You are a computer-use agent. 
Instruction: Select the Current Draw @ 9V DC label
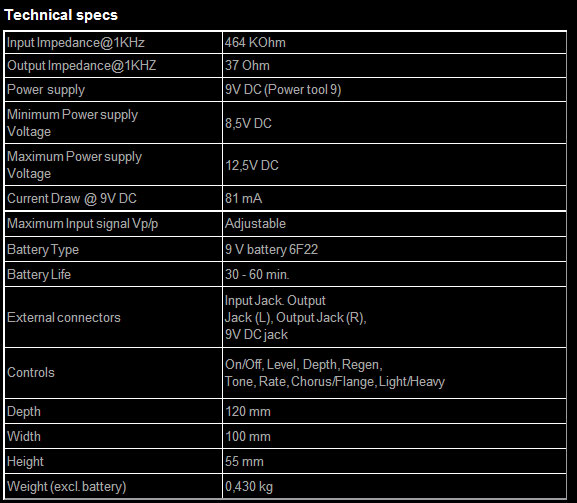coord(72,199)
